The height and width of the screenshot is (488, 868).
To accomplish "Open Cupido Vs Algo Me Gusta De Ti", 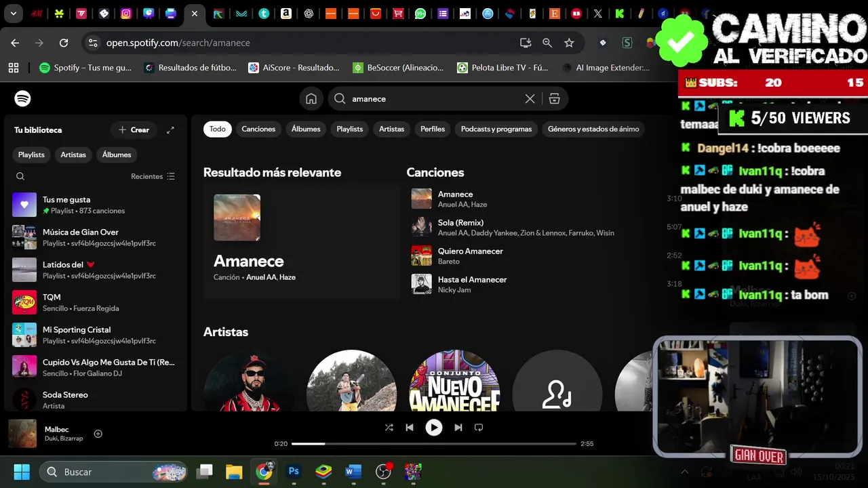I will point(95,367).
